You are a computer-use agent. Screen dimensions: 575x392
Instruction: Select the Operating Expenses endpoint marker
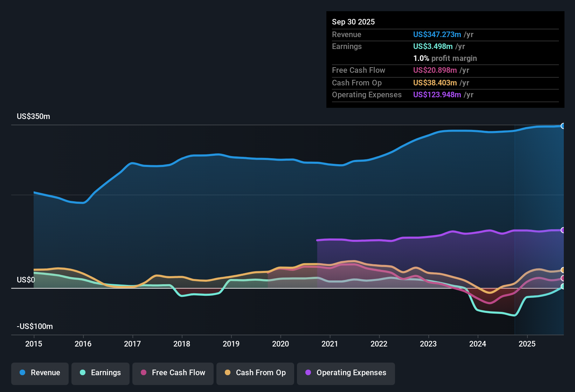[x=563, y=230]
